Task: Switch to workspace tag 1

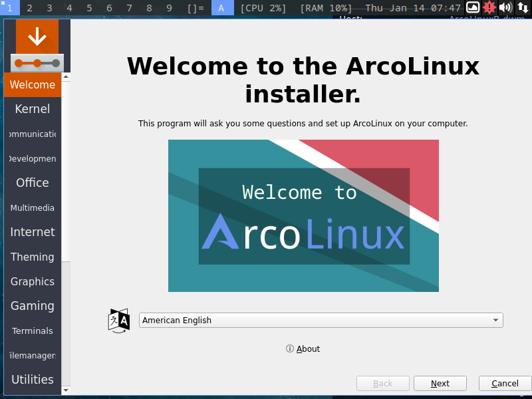Action: 10,8
